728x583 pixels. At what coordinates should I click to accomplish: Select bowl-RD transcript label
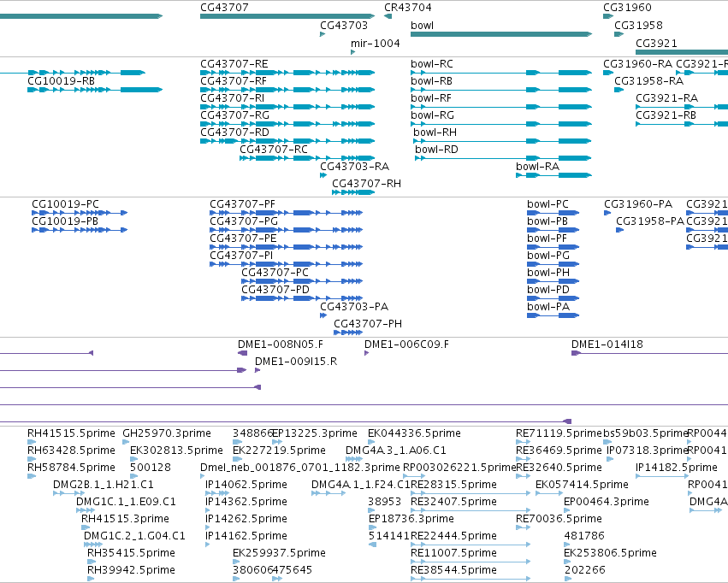coord(436,150)
